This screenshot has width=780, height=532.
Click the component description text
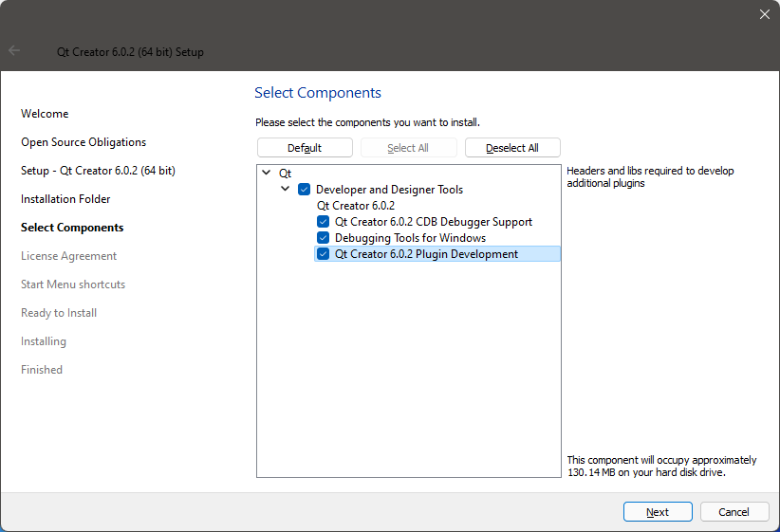pos(650,177)
